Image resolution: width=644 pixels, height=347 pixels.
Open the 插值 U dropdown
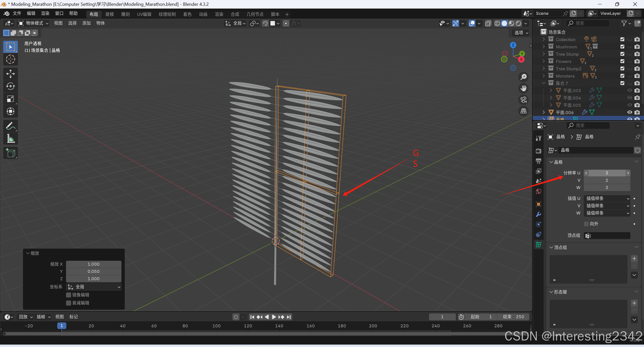607,198
